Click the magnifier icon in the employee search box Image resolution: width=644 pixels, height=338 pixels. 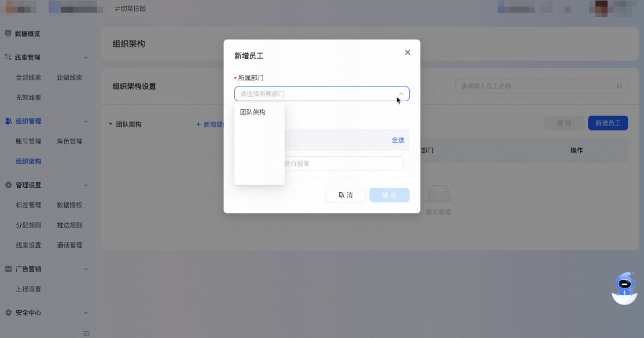click(619, 86)
